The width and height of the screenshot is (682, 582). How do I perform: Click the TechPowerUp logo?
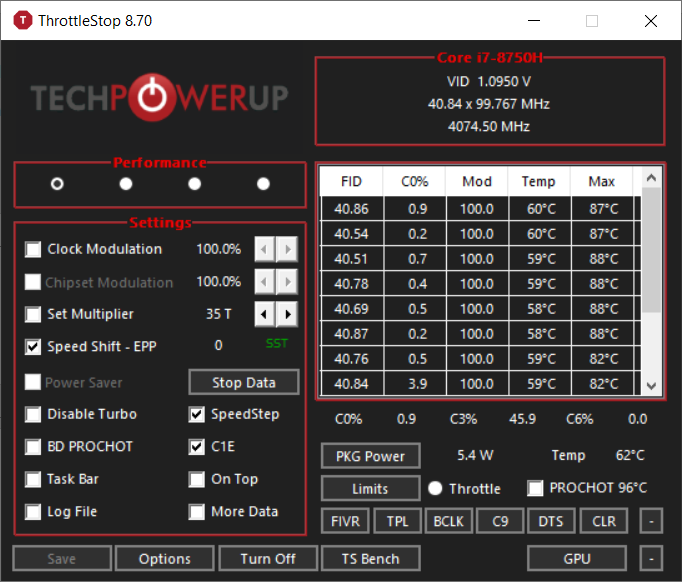point(159,97)
